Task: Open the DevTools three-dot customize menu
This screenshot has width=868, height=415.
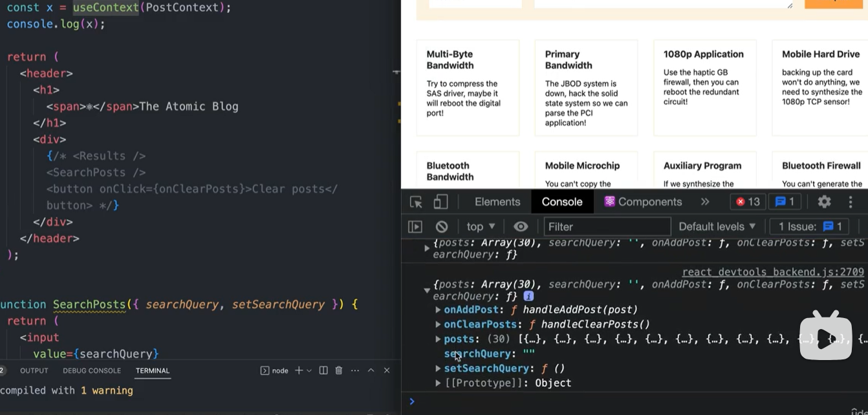Action: pyautogui.click(x=851, y=202)
